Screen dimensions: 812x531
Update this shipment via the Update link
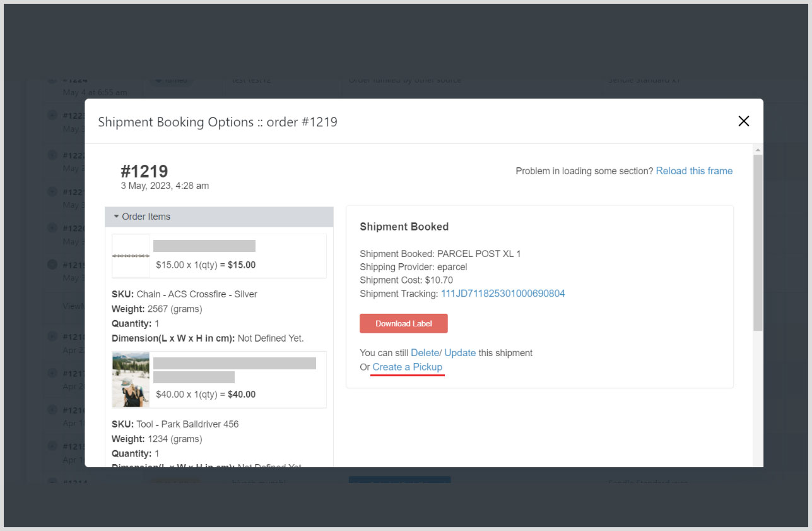click(x=460, y=353)
